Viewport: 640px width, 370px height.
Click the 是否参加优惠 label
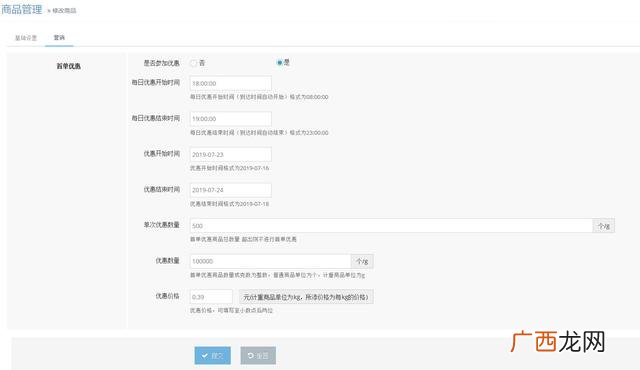point(162,63)
